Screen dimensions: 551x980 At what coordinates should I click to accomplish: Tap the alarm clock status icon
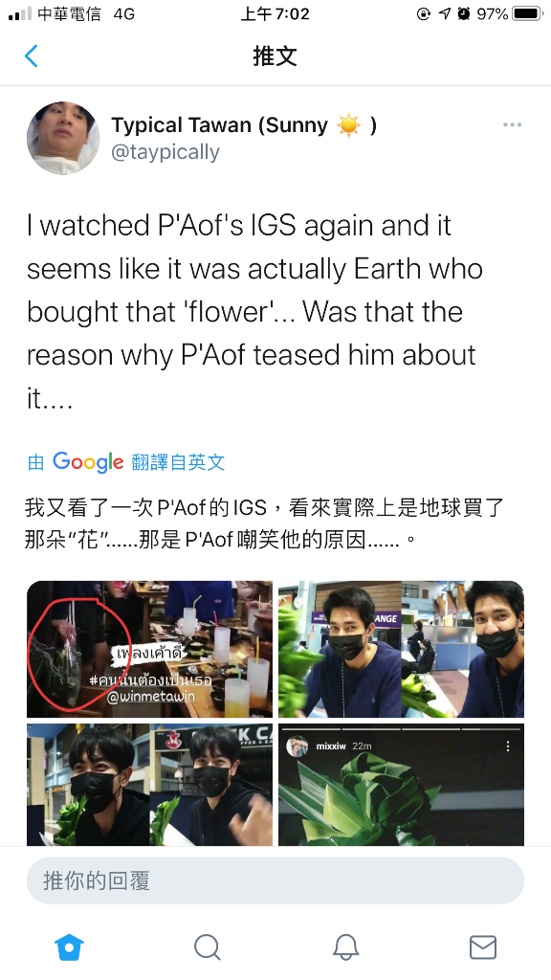463,13
